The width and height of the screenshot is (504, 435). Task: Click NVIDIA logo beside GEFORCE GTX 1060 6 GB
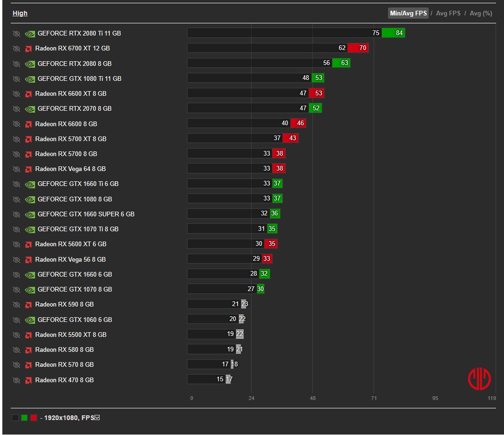(x=30, y=320)
